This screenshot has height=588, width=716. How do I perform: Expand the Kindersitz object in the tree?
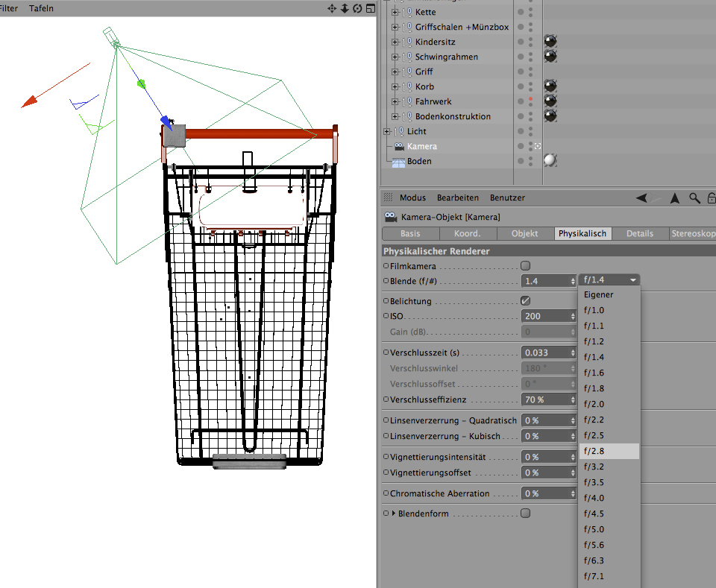(395, 42)
